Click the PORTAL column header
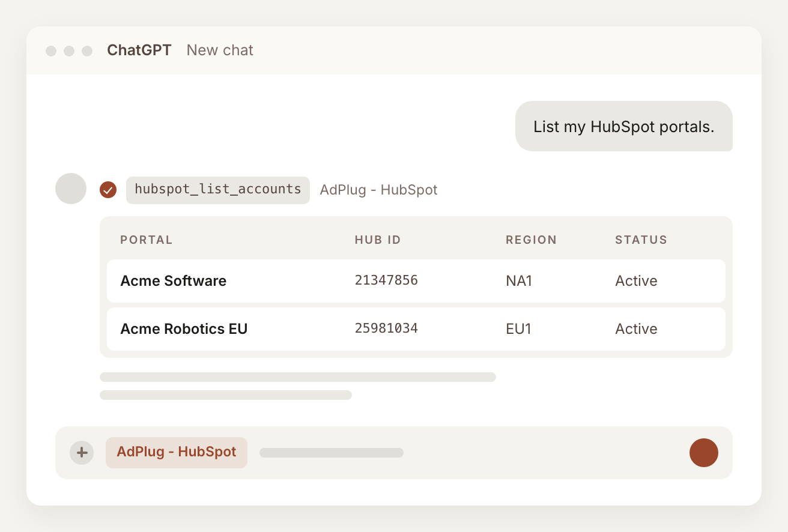This screenshot has width=788, height=532. (147, 240)
